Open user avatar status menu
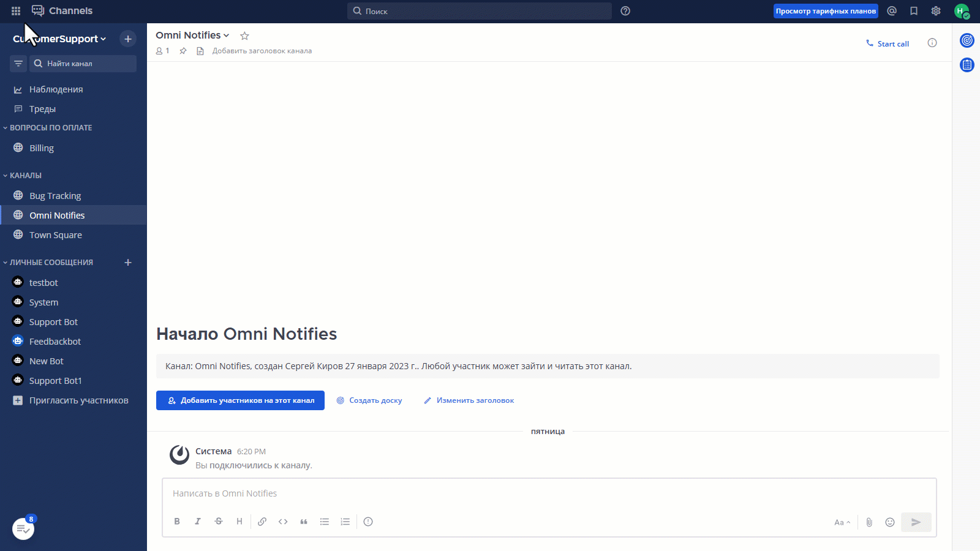The height and width of the screenshot is (551, 980). click(x=962, y=11)
